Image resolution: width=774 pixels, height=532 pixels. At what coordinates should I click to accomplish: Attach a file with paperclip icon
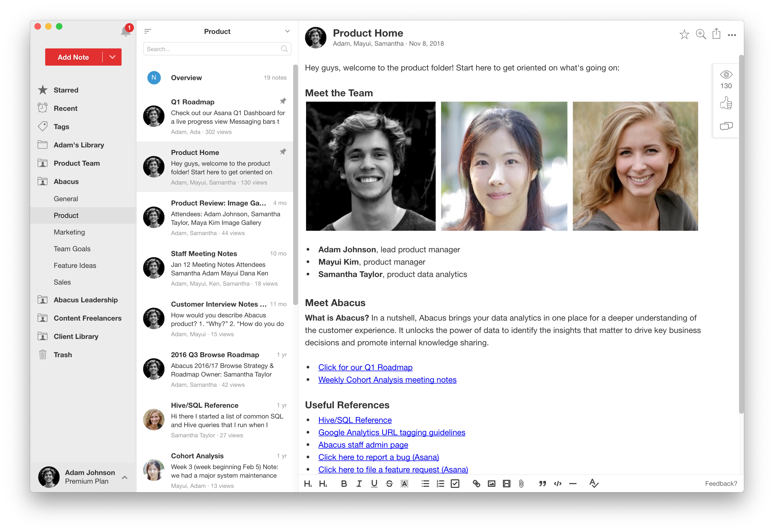(x=521, y=484)
